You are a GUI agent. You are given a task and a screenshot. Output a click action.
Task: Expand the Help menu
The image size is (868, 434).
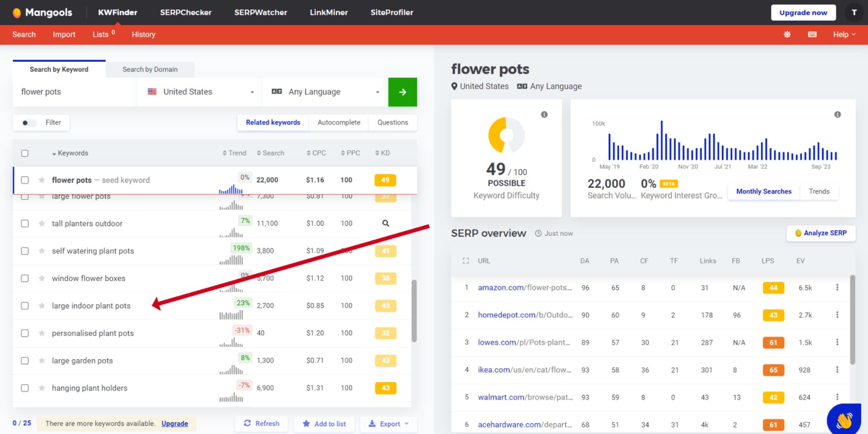(x=843, y=34)
